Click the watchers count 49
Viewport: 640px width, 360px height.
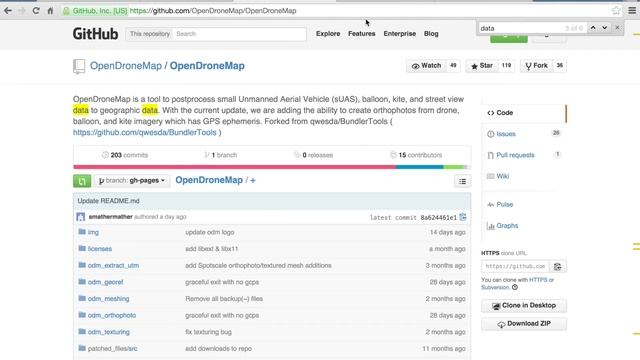click(x=453, y=66)
